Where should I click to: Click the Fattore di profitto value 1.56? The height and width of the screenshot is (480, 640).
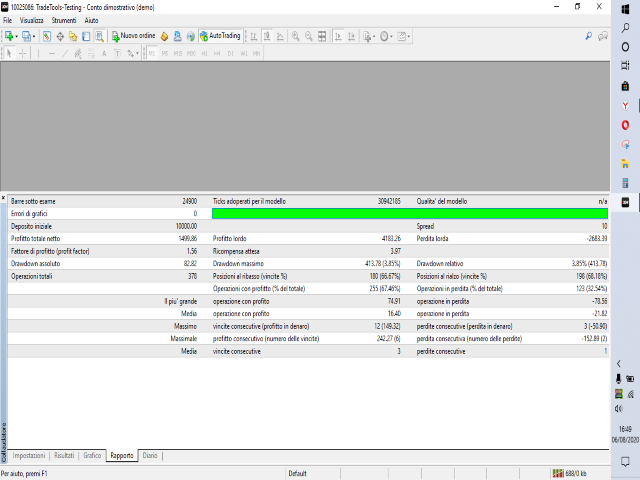(x=191, y=251)
